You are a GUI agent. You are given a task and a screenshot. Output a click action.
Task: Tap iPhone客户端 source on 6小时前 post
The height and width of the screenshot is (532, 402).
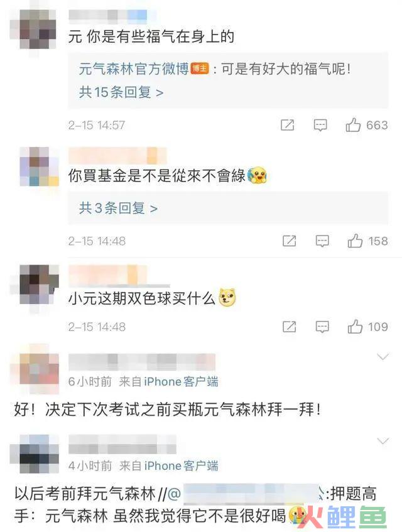coord(181,382)
